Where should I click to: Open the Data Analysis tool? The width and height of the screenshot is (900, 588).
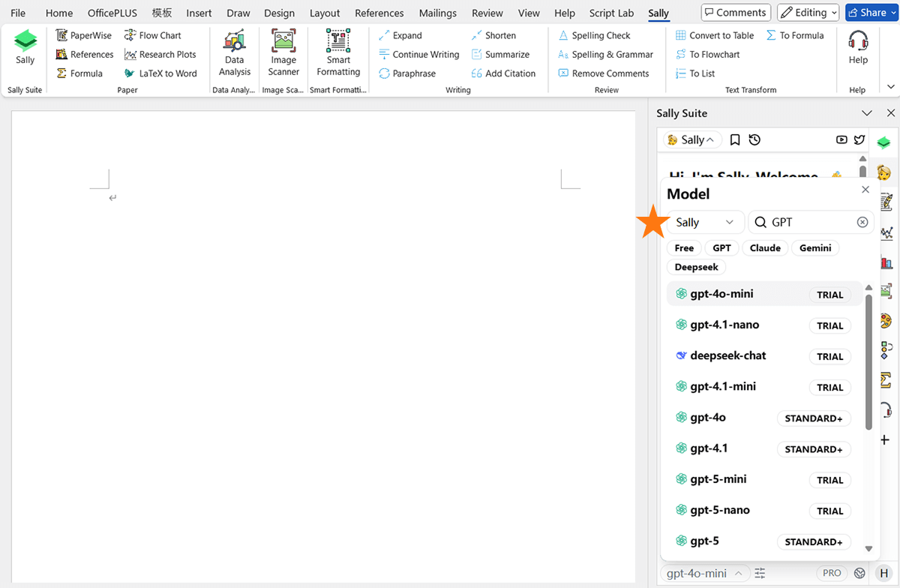coord(235,52)
